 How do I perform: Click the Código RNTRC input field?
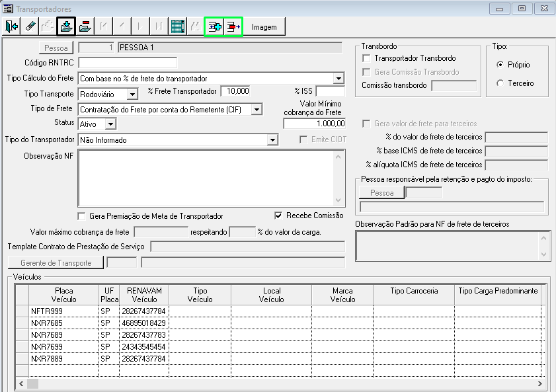click(128, 63)
